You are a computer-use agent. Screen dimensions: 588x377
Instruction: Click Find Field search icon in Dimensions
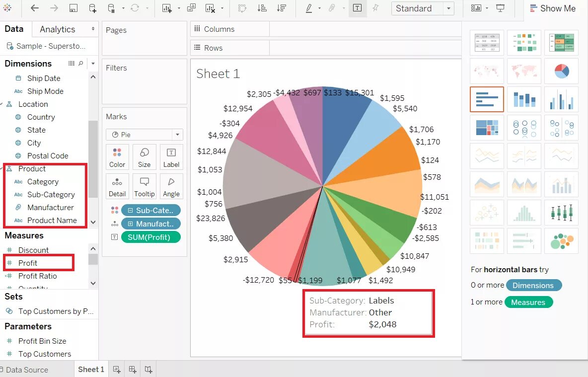point(80,64)
